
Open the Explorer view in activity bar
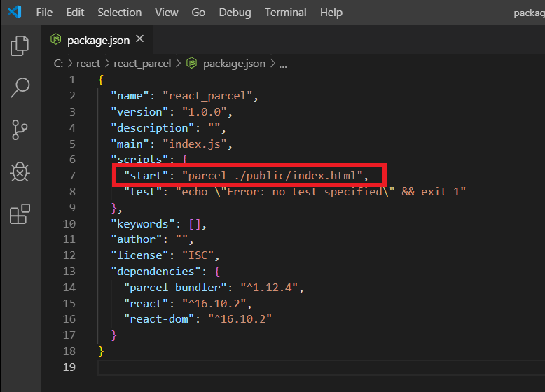[x=20, y=46]
